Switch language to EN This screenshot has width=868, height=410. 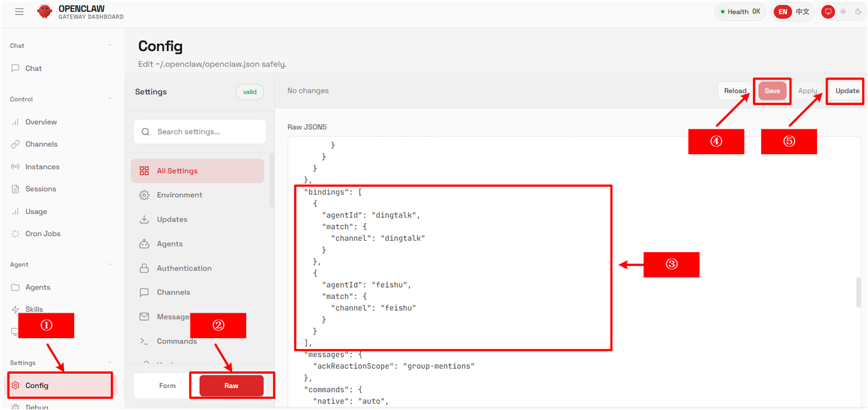click(783, 12)
